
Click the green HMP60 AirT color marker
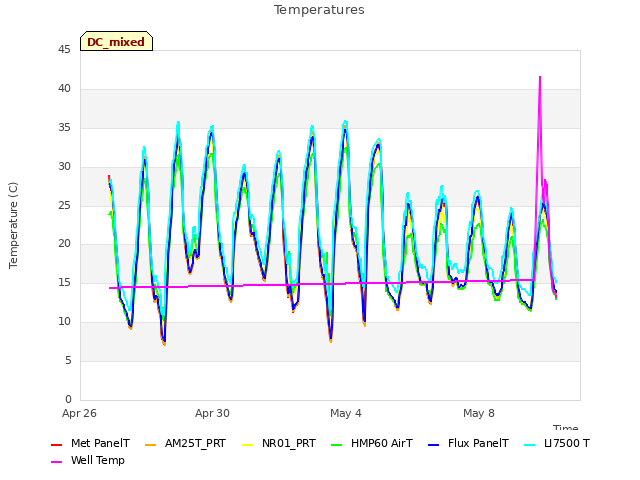click(x=336, y=444)
